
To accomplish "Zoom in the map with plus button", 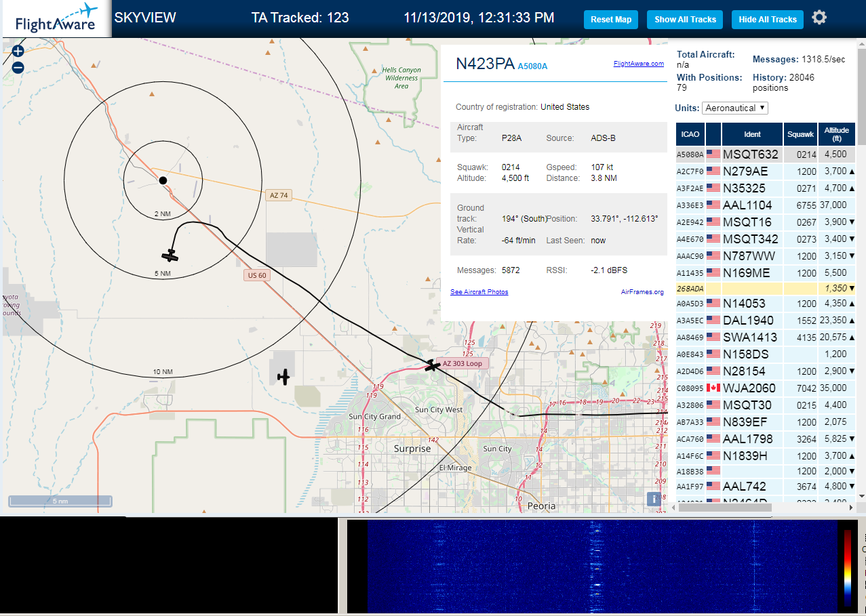I will pos(18,51).
